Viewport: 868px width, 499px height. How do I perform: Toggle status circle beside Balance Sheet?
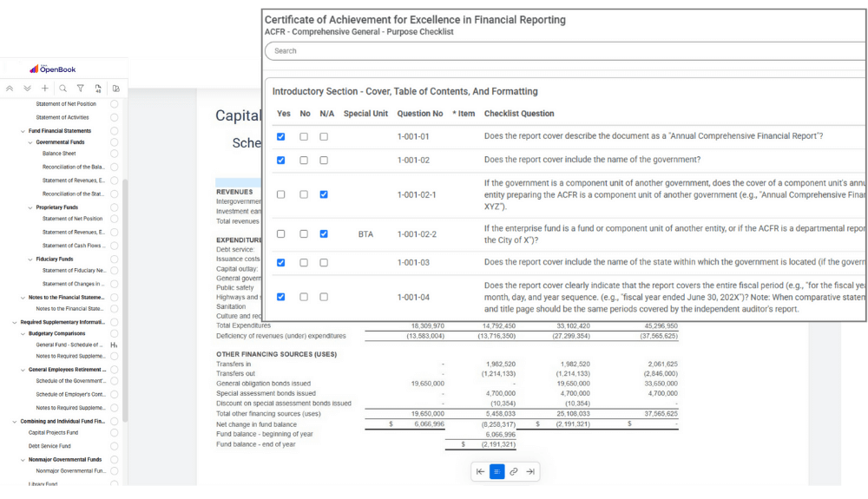[114, 154]
